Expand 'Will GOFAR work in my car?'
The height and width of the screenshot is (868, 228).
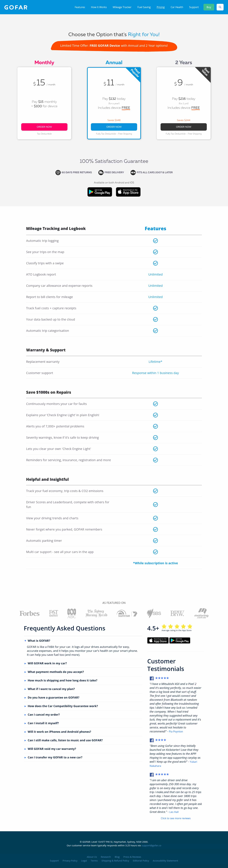(47, 663)
